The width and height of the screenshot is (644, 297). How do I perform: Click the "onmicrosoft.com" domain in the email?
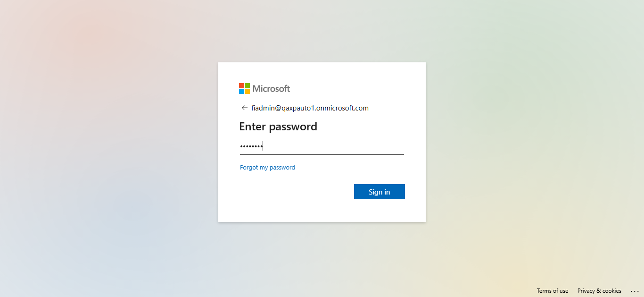(x=342, y=108)
